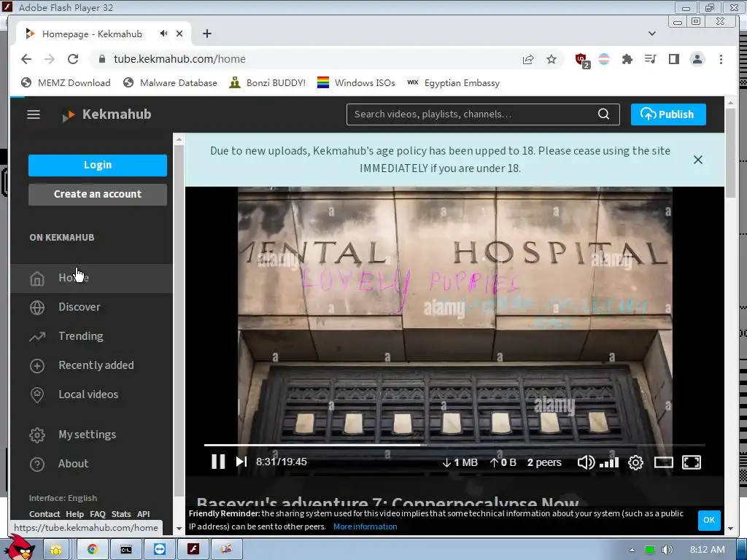Skip to the next video

241,462
